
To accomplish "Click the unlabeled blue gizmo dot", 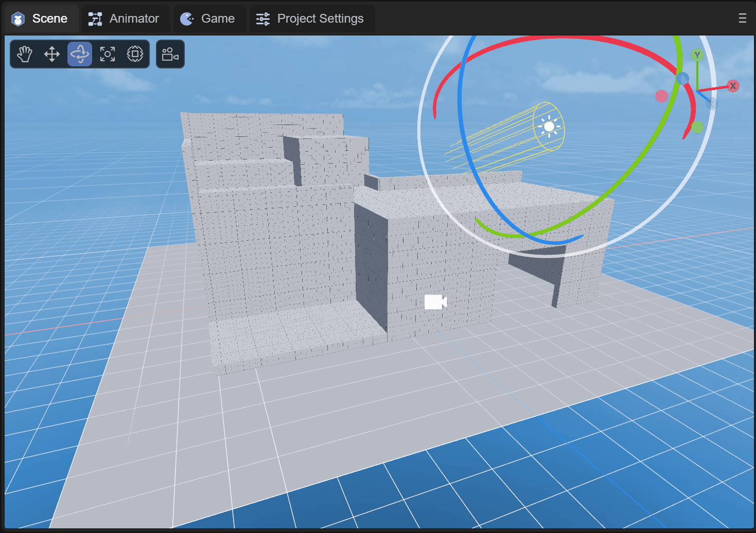I will click(682, 79).
